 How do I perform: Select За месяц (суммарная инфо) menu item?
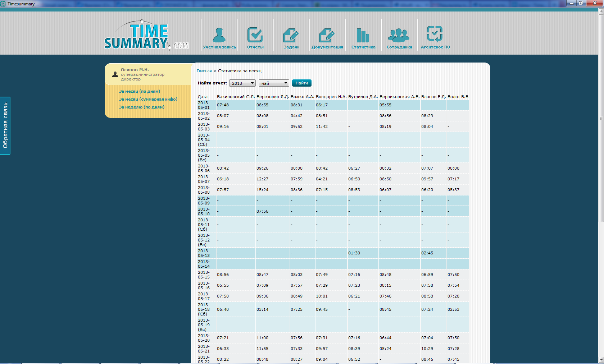(x=148, y=99)
